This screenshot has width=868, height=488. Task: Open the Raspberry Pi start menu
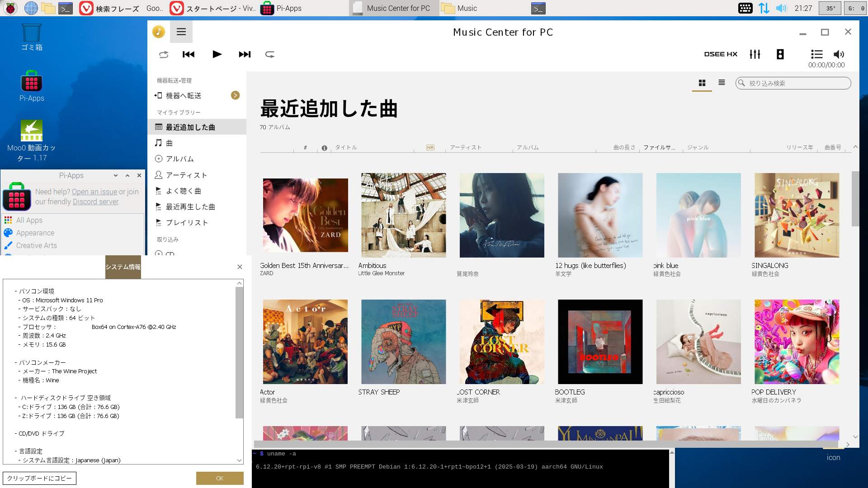pos(10,8)
